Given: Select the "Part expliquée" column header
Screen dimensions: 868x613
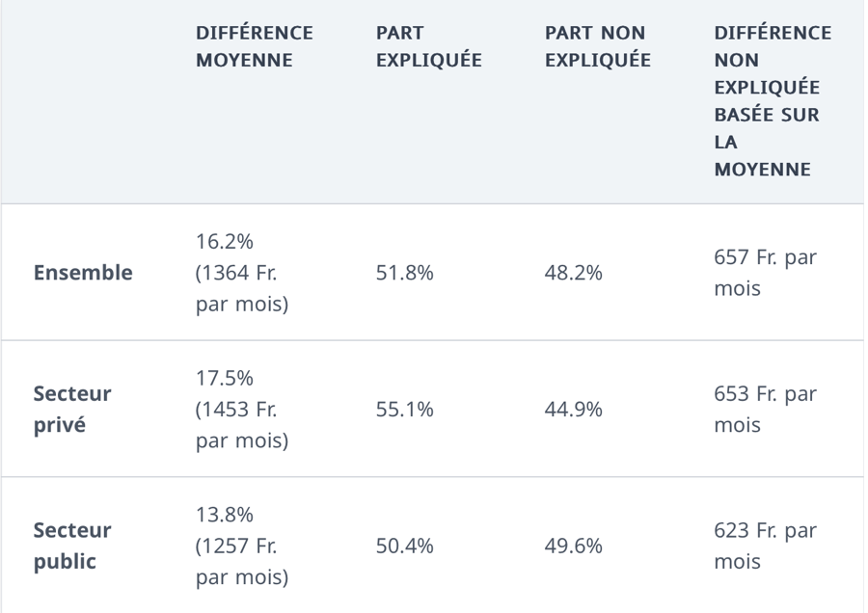Looking at the screenshot, I should coord(428,46).
